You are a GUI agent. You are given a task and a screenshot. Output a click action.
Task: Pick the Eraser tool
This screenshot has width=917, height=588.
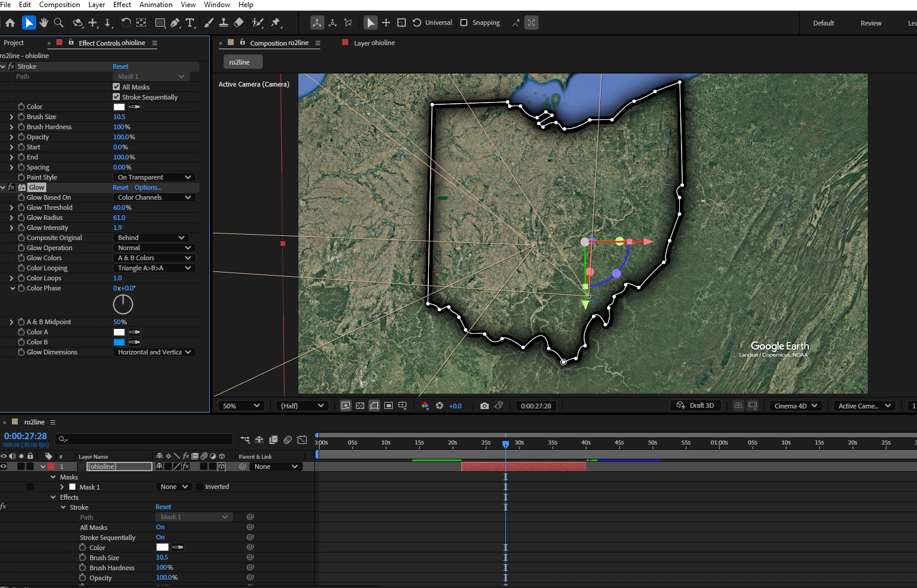pyautogui.click(x=238, y=23)
